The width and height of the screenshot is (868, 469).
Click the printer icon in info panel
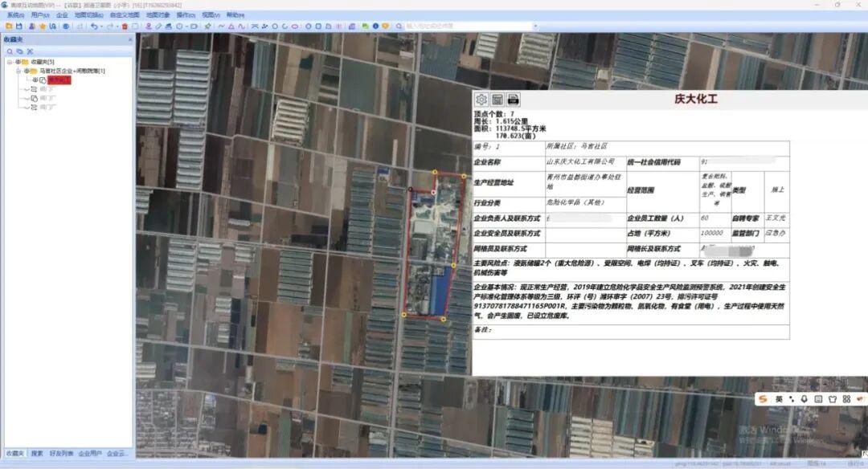click(513, 100)
